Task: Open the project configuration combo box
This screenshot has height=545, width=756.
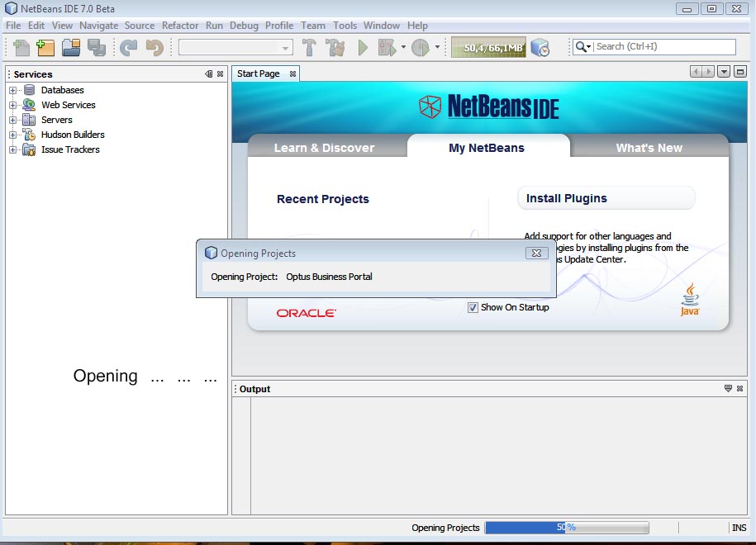Action: pos(235,48)
